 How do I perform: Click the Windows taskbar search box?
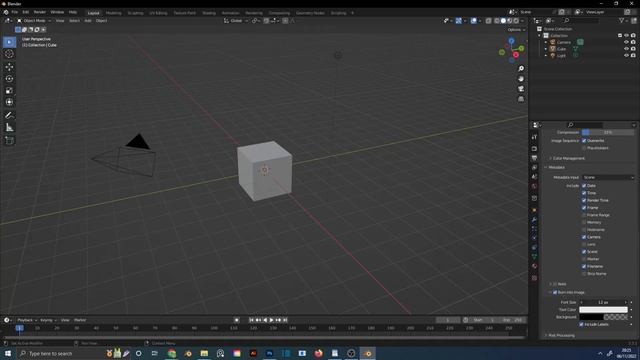pos(60,353)
